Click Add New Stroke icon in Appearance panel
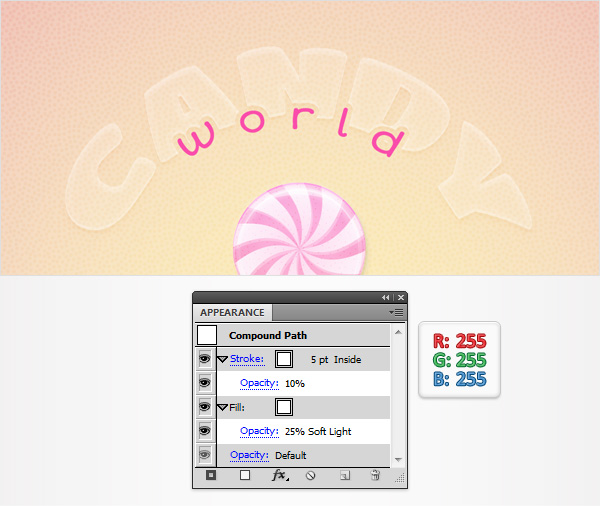The width and height of the screenshot is (600, 506). [x=211, y=475]
